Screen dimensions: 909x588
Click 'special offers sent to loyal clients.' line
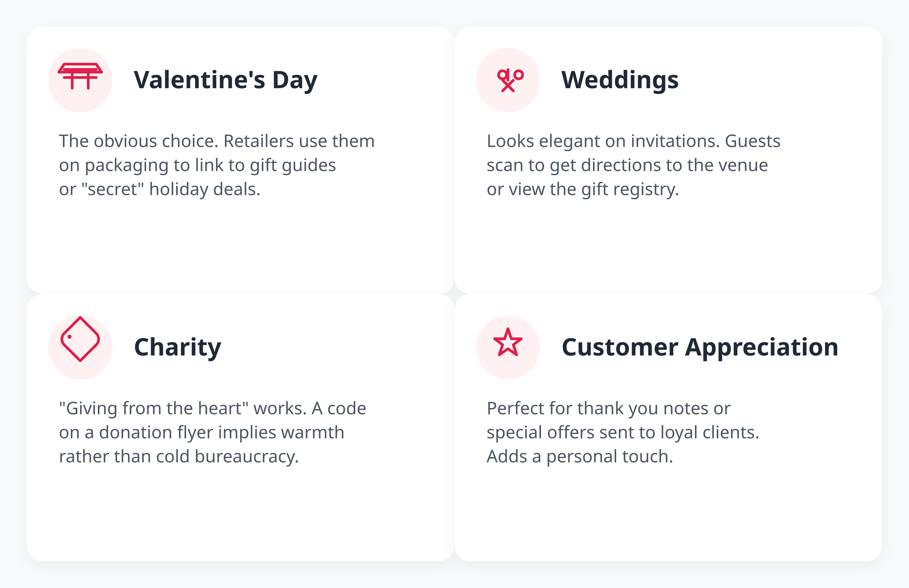coord(622,432)
